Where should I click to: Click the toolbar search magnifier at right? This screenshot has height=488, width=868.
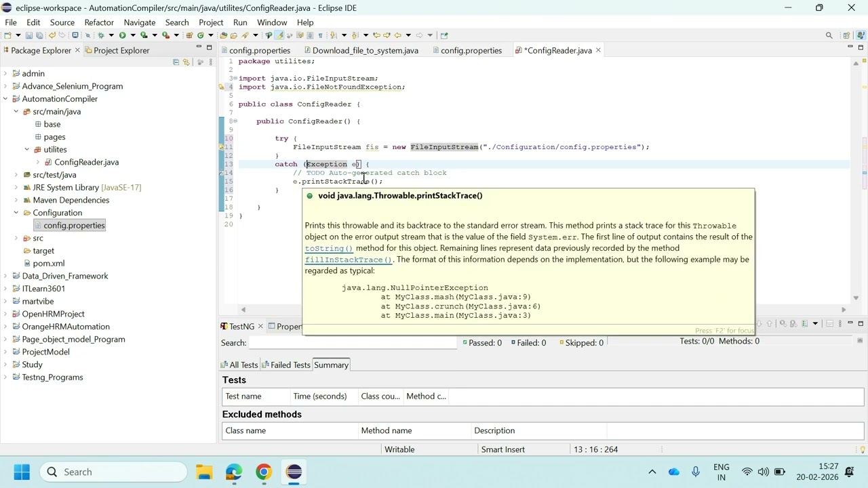click(x=829, y=35)
